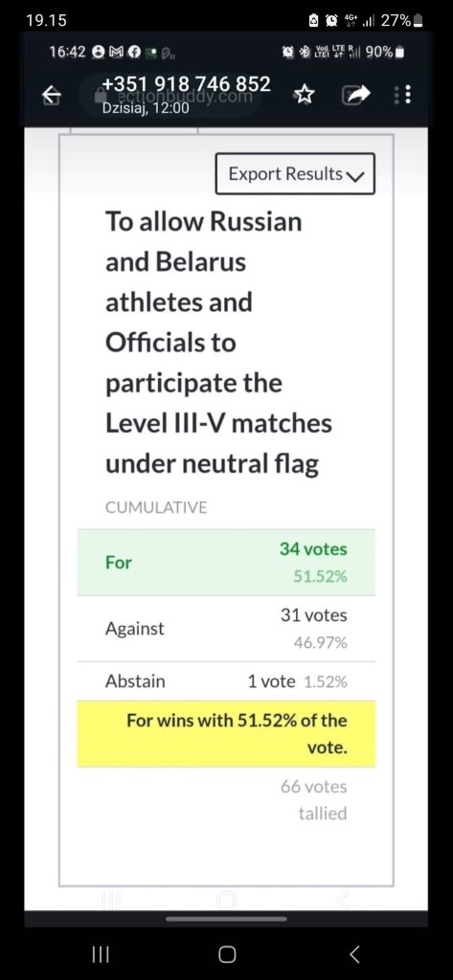This screenshot has height=980, width=453.
Task: Tap the Gmail notification icon in status bar
Action: pyautogui.click(x=118, y=53)
